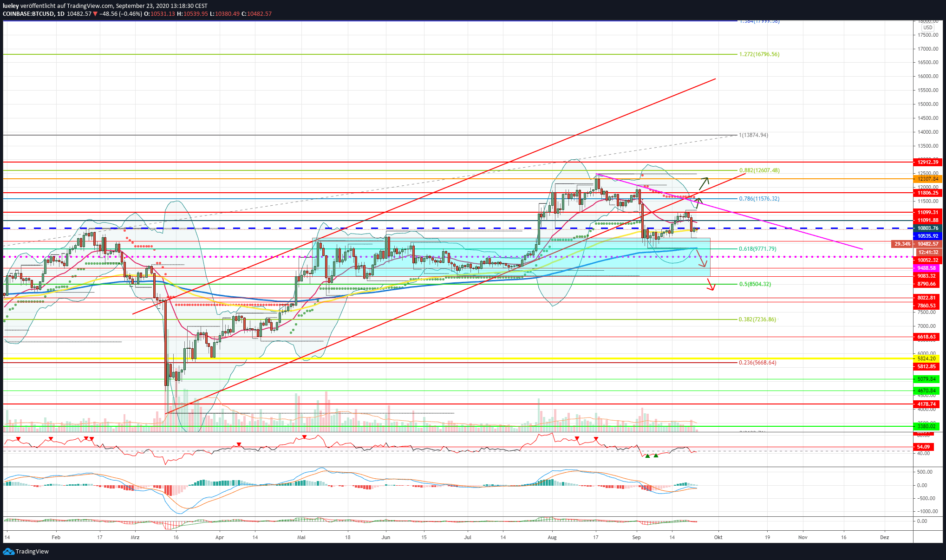This screenshot has height=560, width=946.
Task: Click the USD currency label on price axis
Action: (x=927, y=28)
